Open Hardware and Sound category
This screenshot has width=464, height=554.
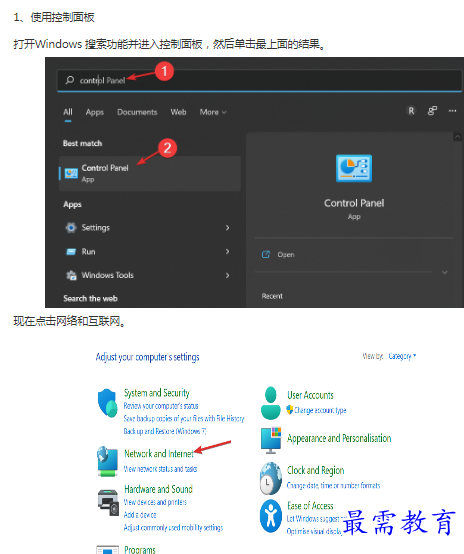pos(158,489)
